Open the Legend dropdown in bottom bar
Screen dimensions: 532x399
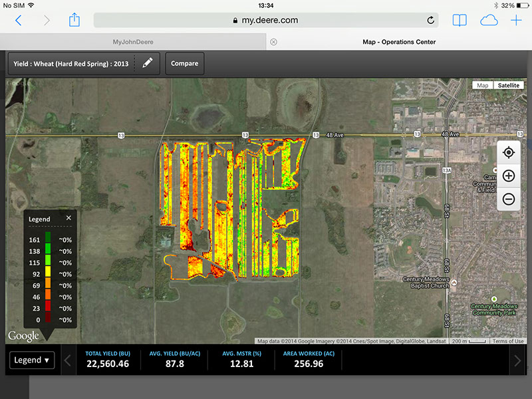tap(33, 360)
